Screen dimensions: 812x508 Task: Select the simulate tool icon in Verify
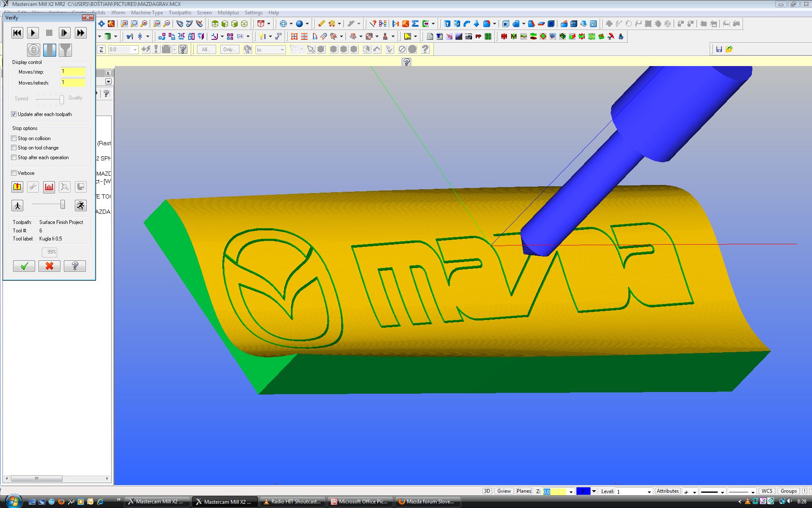[x=49, y=50]
